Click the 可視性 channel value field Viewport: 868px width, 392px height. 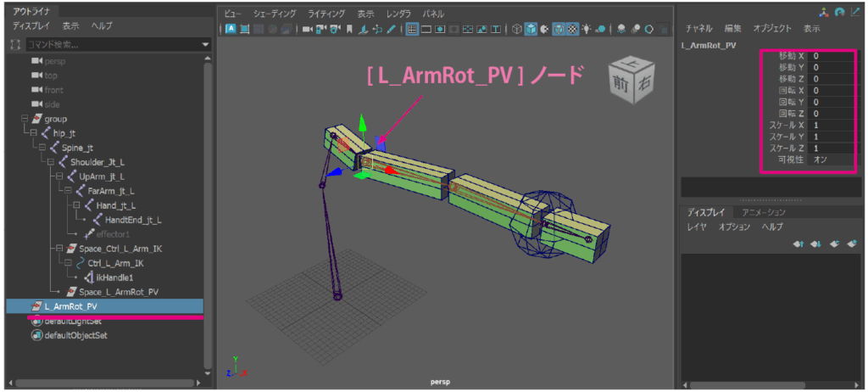coord(831,159)
